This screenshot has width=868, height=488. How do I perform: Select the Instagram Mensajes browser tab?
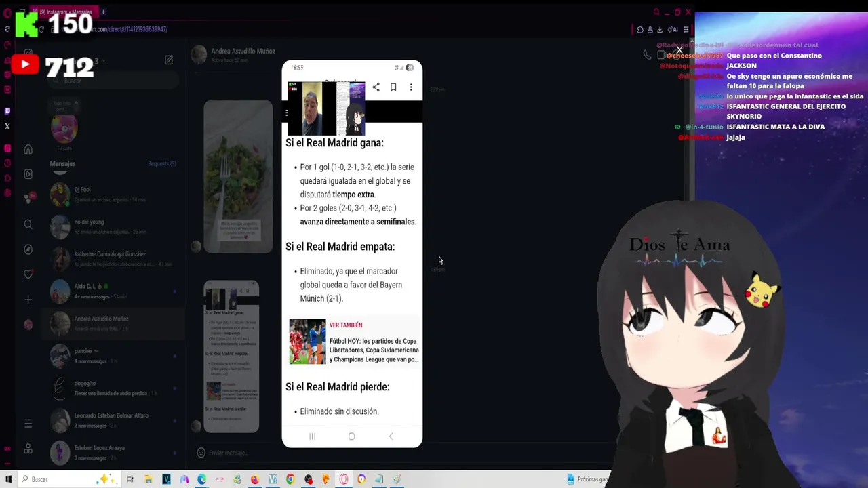tap(64, 12)
